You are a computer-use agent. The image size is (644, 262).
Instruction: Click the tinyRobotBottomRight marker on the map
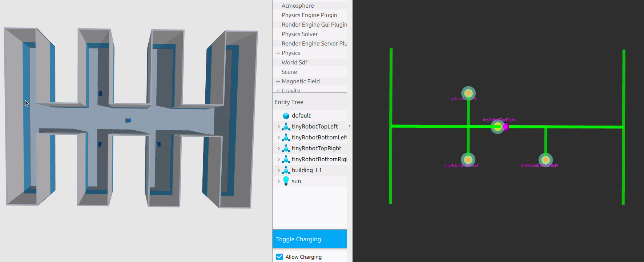(545, 159)
